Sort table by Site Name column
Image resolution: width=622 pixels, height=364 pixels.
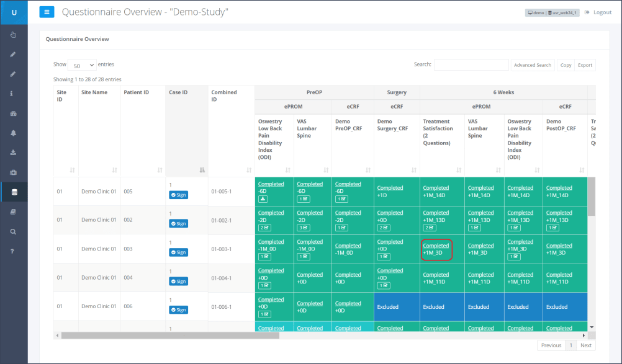[114, 169]
